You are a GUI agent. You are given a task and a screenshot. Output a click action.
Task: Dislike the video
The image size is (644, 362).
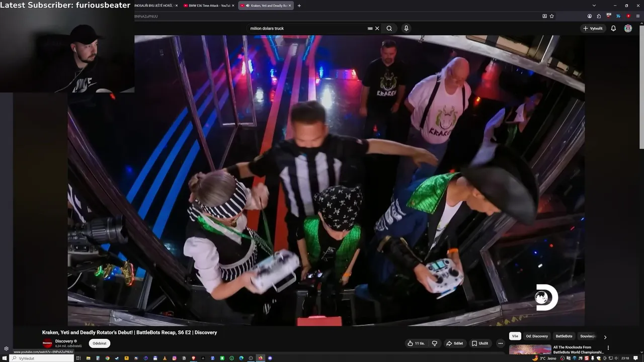click(435, 343)
